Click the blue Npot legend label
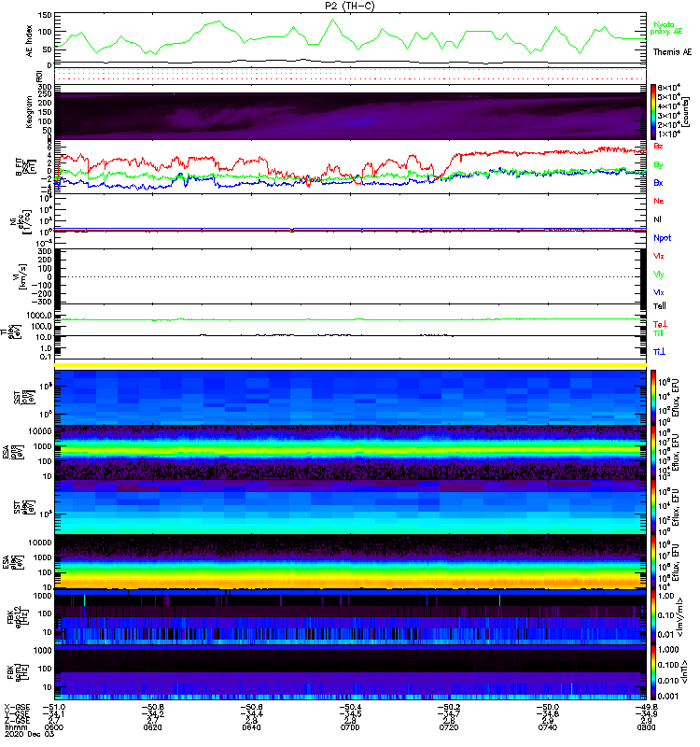The height and width of the screenshot is (747, 700). [x=662, y=238]
